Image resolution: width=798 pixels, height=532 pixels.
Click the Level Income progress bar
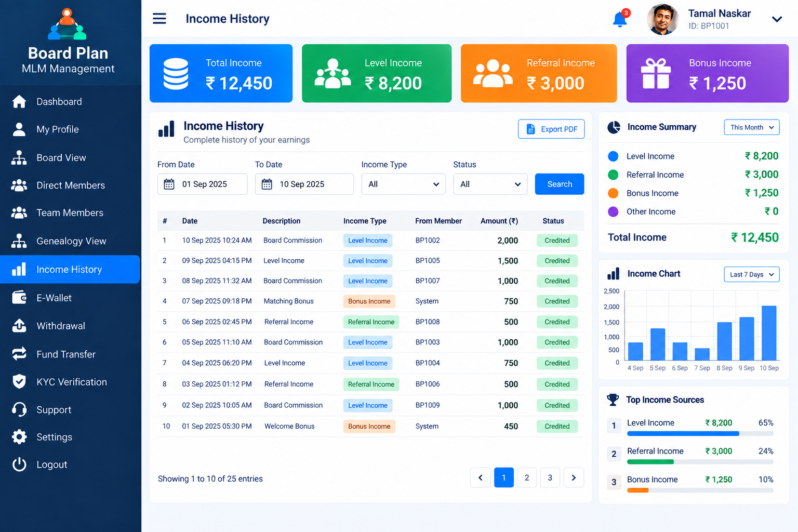[x=700, y=433]
